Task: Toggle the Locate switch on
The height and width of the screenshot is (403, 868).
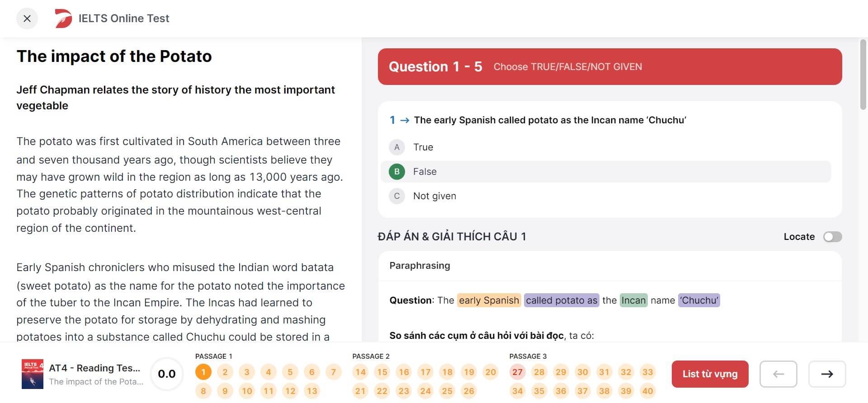Action: (x=832, y=237)
